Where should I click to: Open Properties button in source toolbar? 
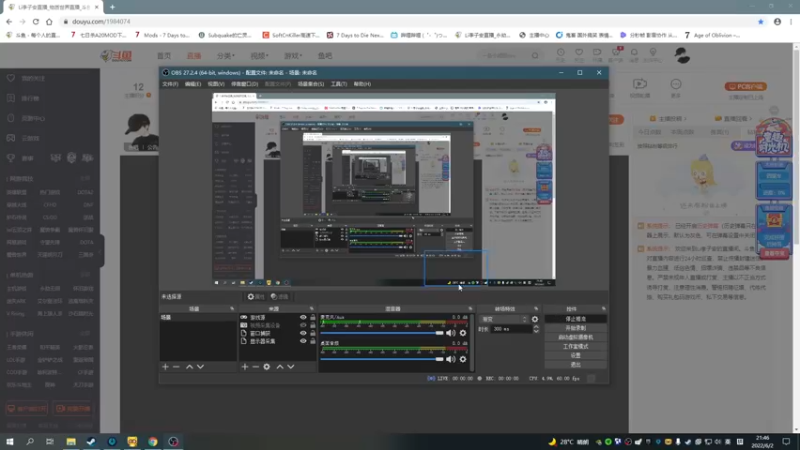tap(256, 296)
